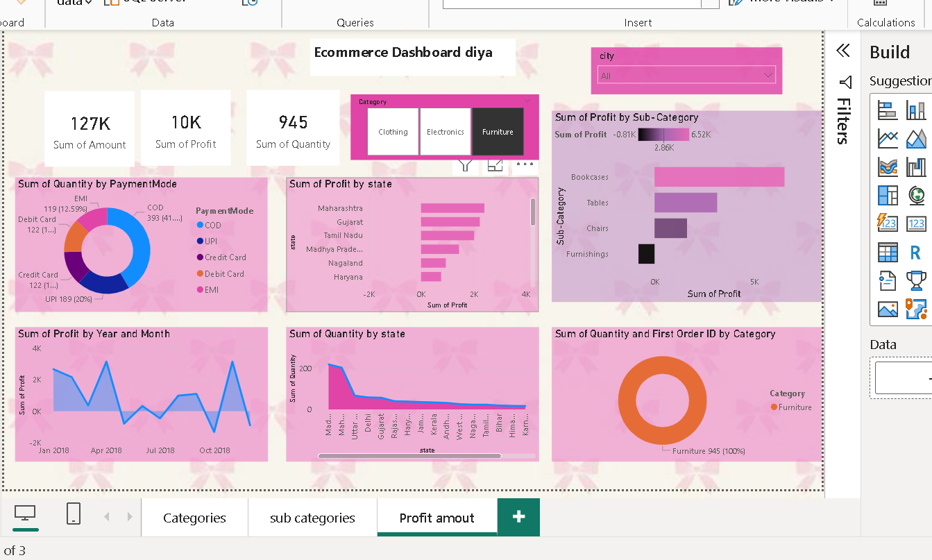Select the map visual with globe icon
Viewport: 932px width, 560px height.
point(917,195)
